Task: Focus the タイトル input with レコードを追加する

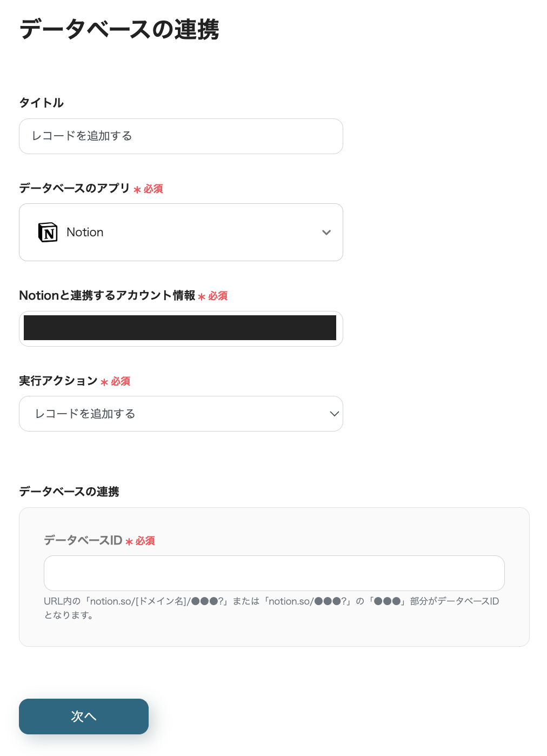Action: 181,136
